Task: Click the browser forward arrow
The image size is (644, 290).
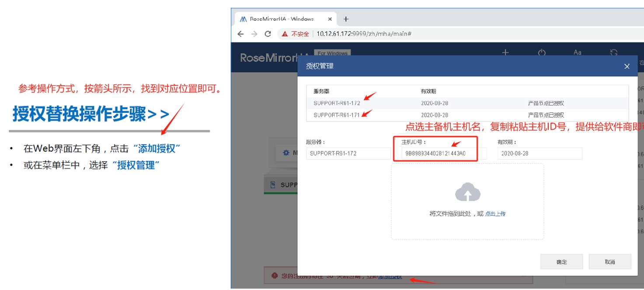Action: (254, 34)
